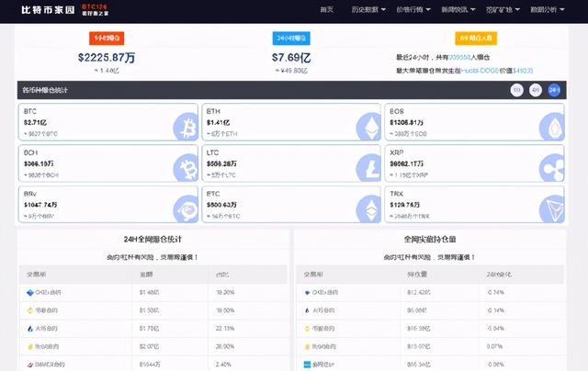Click the 比特币家园 site logo
This screenshot has width=588, height=371.
coord(48,10)
